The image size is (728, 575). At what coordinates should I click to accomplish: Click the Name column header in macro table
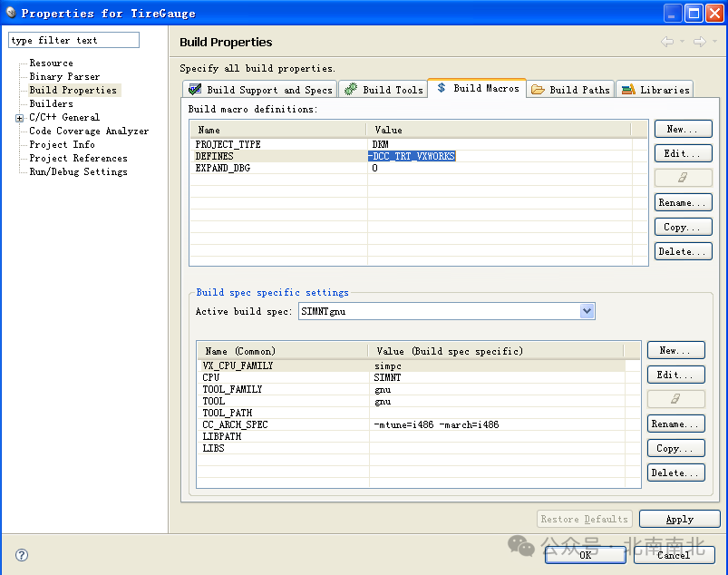point(278,130)
